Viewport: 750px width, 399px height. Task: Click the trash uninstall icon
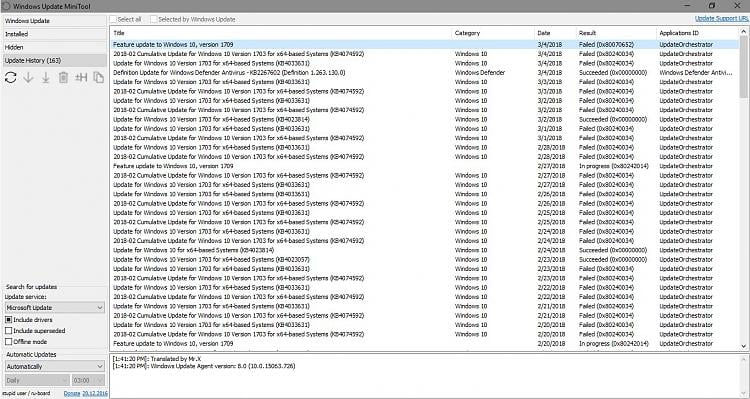point(63,78)
